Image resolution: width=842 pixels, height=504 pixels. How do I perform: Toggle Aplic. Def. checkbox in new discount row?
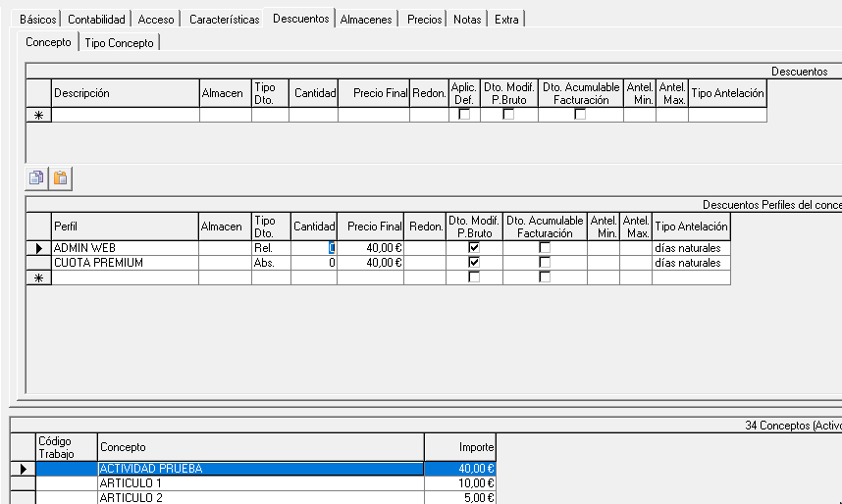coord(464,115)
